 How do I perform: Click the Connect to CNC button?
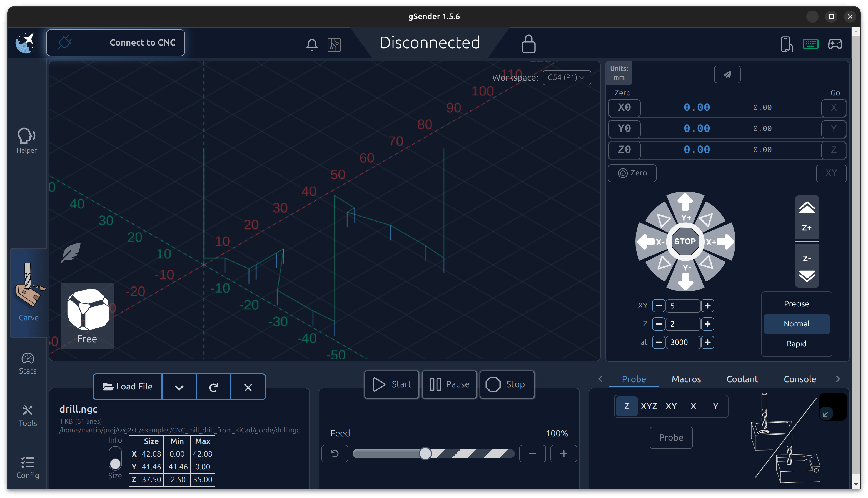pyautogui.click(x=116, y=43)
